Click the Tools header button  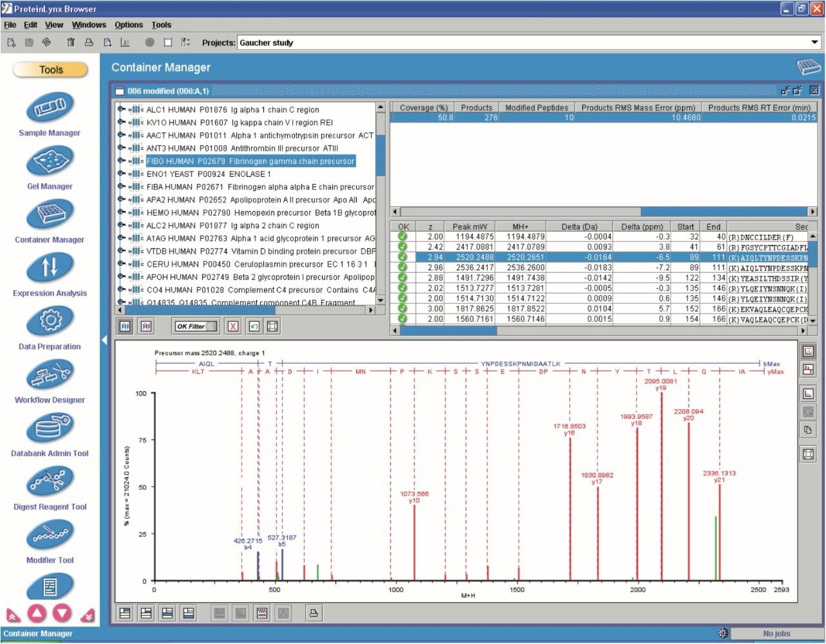click(50, 70)
